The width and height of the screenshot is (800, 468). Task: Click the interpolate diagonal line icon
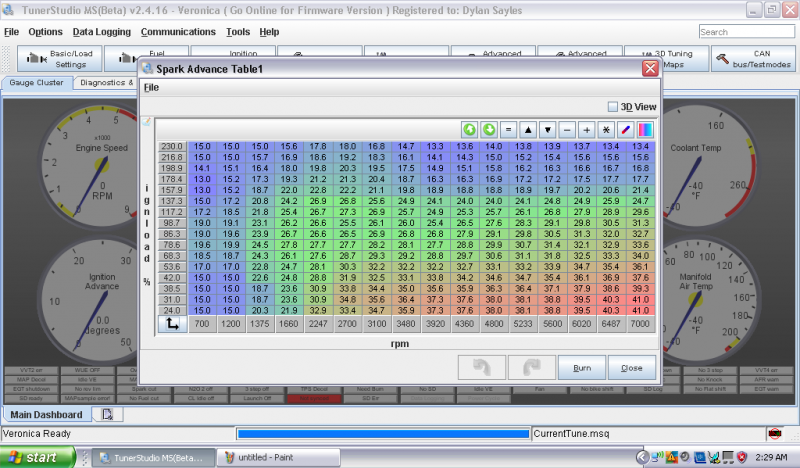(x=624, y=129)
